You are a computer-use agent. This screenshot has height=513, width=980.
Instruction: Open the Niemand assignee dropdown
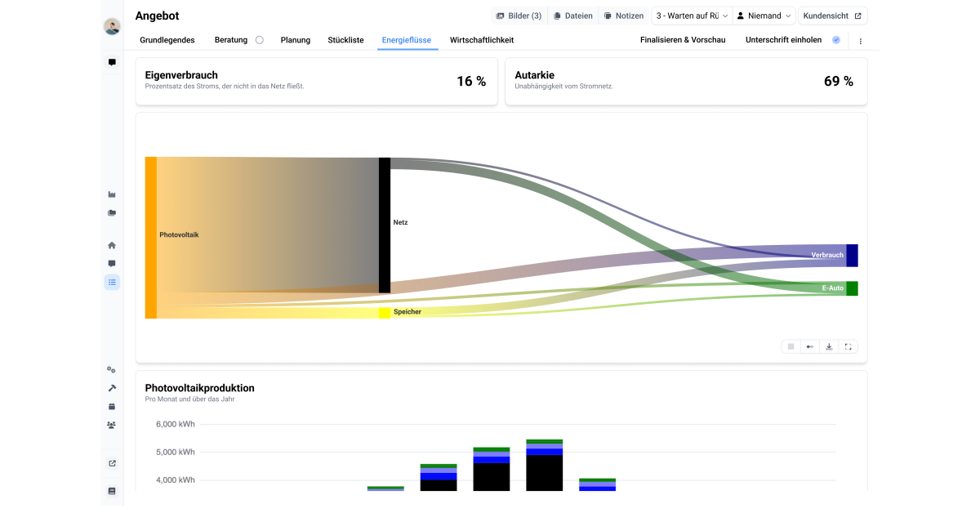[764, 16]
